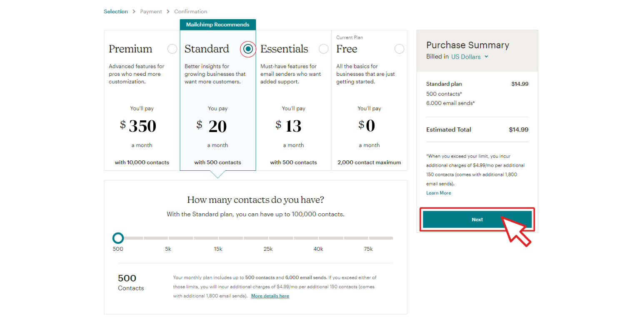Click the Mailchimp Recommends banner
Viewport: 644px width, 317px height.
tap(218, 25)
